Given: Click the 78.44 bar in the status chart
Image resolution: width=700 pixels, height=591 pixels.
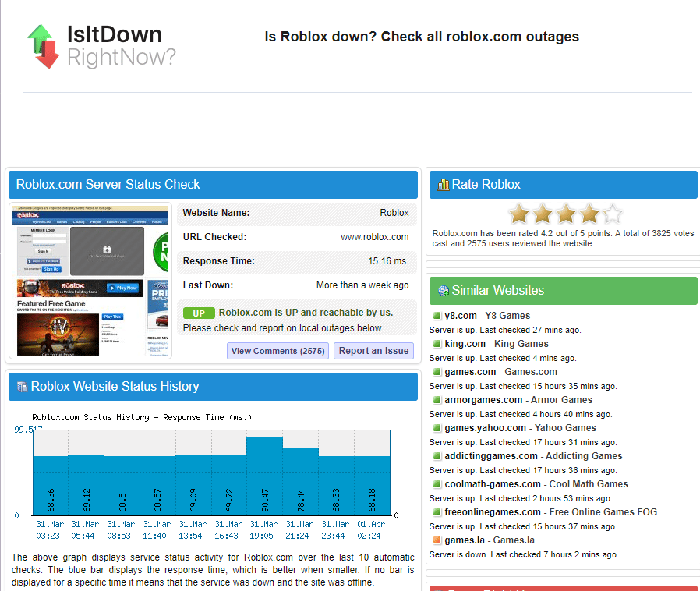Looking at the screenshot, I should tap(300, 482).
